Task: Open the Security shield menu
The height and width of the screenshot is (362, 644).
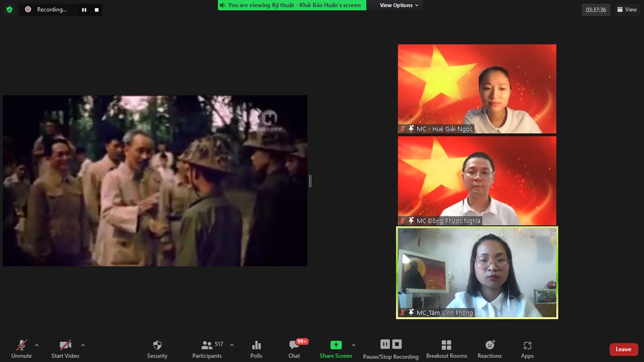Action: tap(157, 349)
